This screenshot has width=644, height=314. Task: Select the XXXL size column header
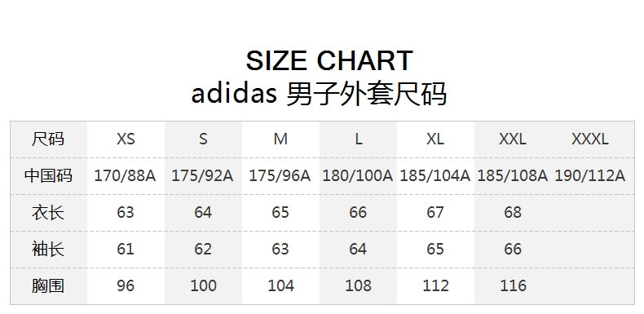589,139
